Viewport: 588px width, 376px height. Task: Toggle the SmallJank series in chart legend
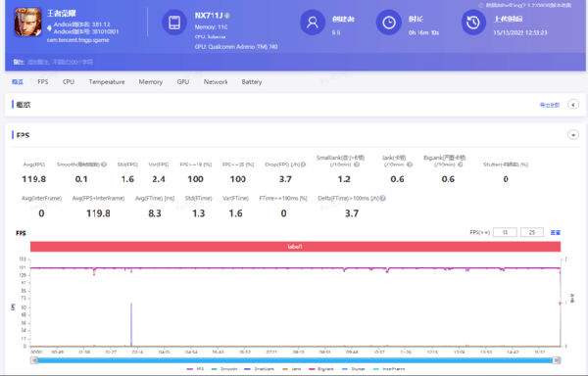(259, 369)
